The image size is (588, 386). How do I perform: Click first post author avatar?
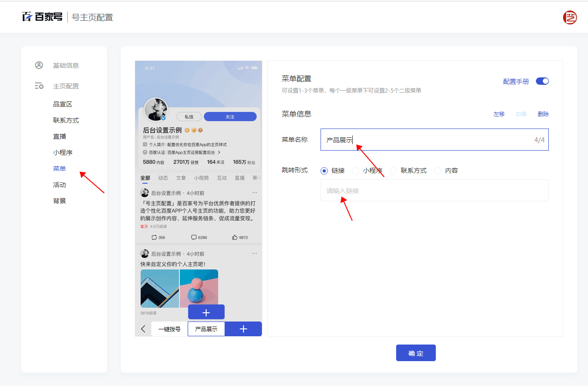145,193
